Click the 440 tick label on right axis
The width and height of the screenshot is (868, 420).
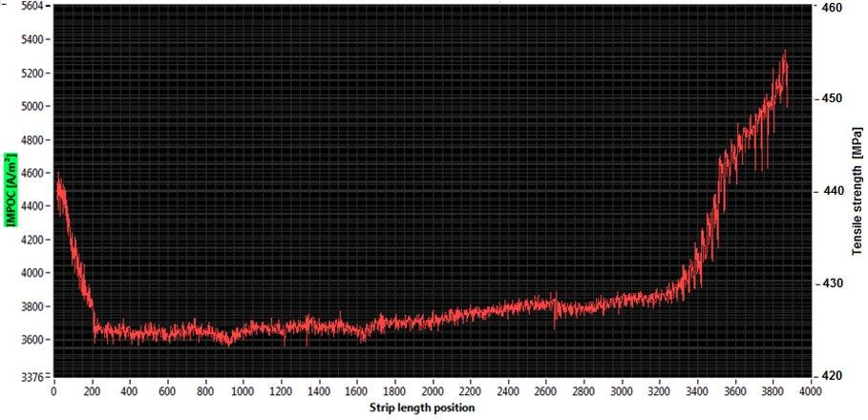pos(831,192)
